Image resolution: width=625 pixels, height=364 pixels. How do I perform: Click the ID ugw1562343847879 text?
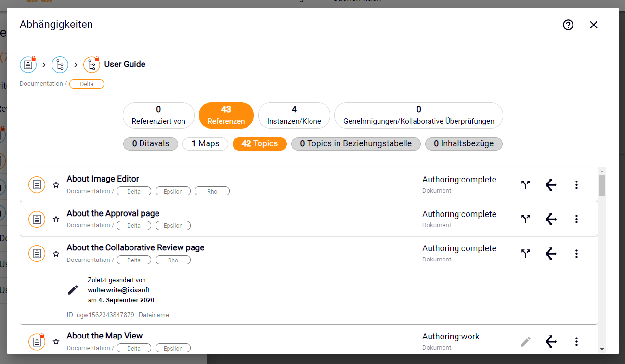(101, 315)
